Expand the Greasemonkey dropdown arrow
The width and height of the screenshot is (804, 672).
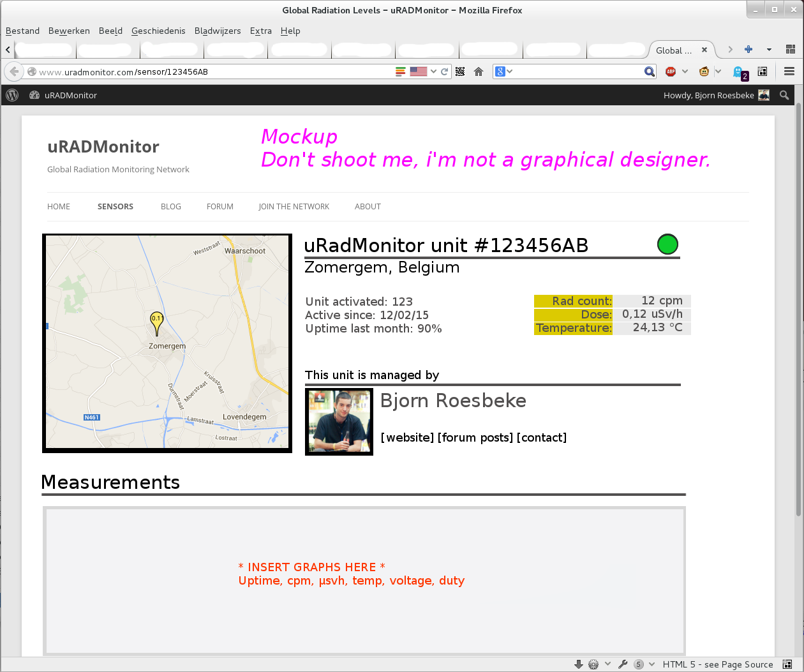click(718, 71)
